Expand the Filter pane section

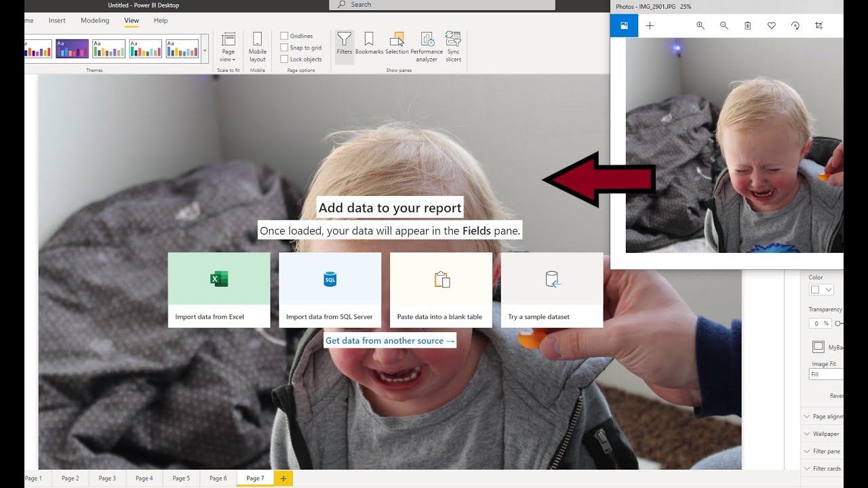click(822, 451)
